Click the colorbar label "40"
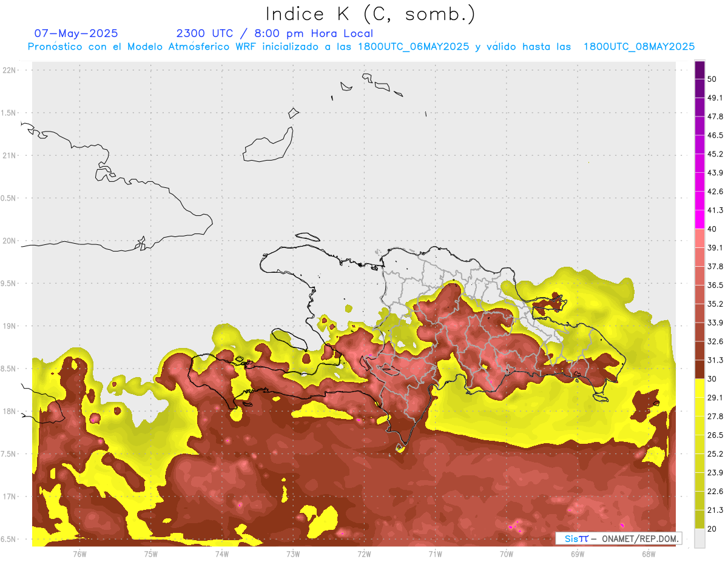The image size is (728, 562). pyautogui.click(x=712, y=229)
